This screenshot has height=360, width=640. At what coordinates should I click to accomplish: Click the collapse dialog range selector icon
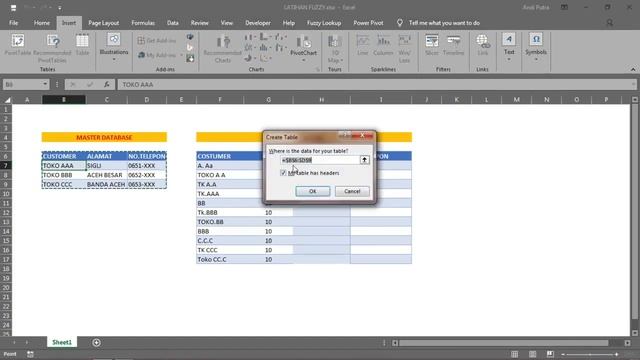coord(364,160)
